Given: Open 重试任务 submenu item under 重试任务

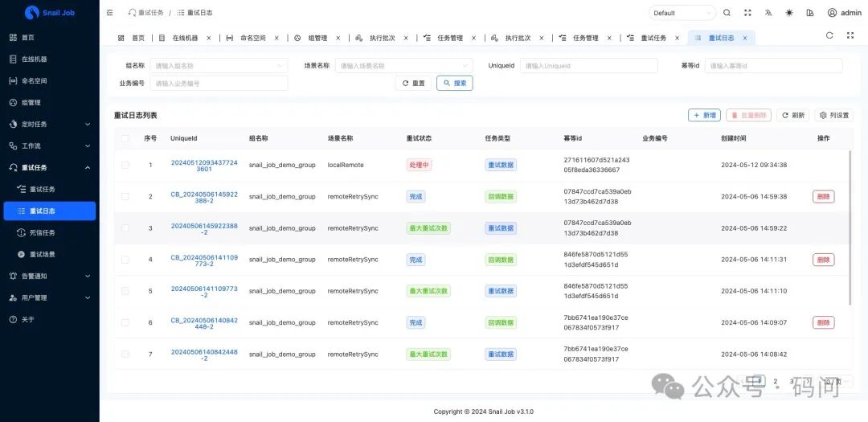Looking at the screenshot, I should [50, 190].
